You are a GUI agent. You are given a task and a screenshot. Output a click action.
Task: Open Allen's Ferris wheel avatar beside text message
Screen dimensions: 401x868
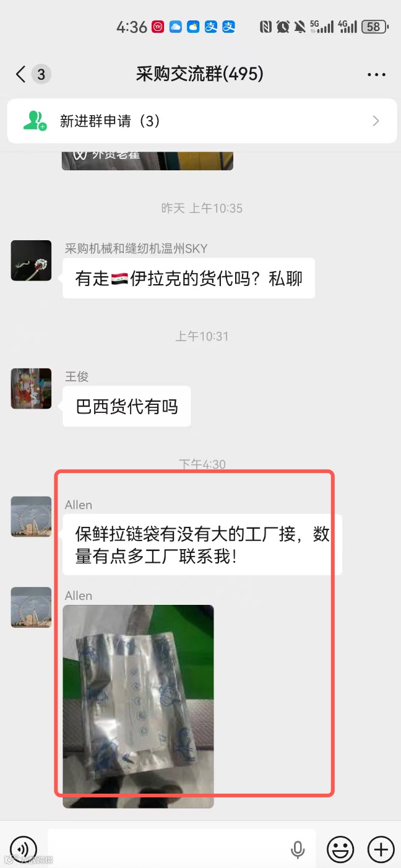click(31, 516)
